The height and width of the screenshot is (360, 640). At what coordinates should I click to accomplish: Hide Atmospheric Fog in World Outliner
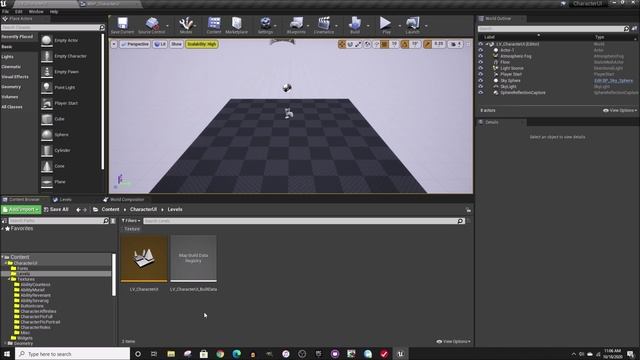pyautogui.click(x=480, y=56)
